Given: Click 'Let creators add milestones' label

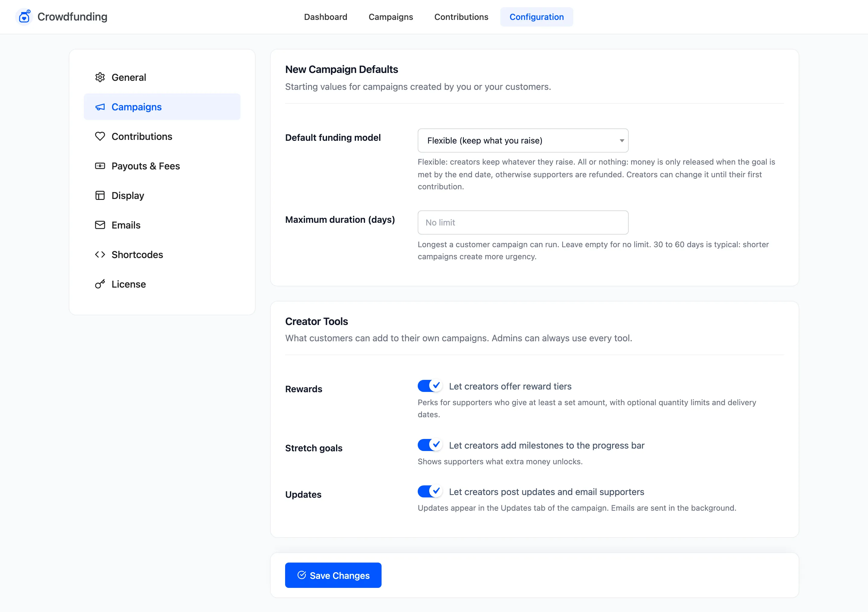Looking at the screenshot, I should click(547, 445).
